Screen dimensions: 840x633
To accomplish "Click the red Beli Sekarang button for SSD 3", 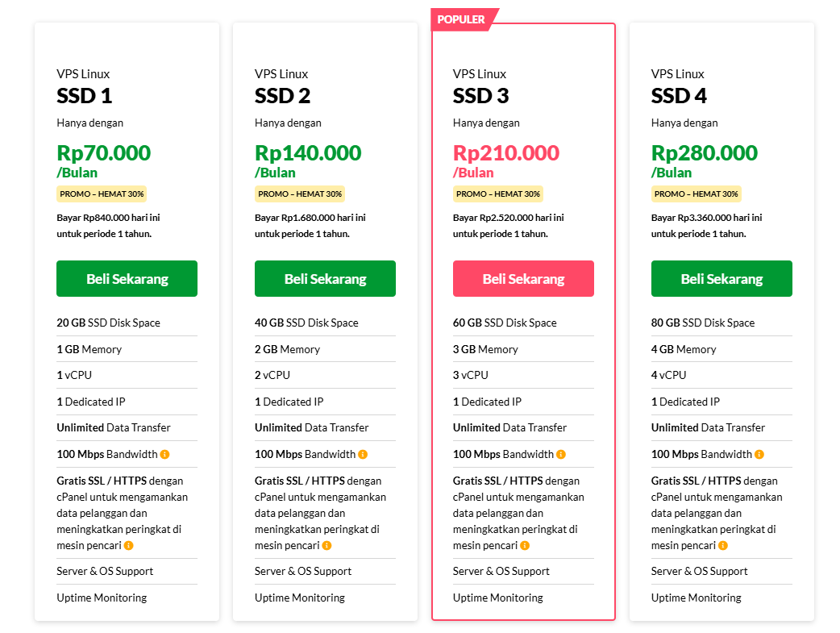I will pyautogui.click(x=523, y=279).
